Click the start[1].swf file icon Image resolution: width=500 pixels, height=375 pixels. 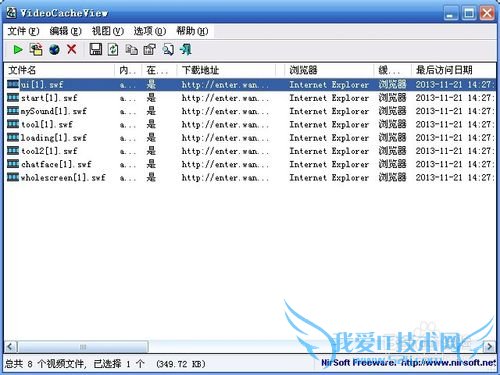13,97
